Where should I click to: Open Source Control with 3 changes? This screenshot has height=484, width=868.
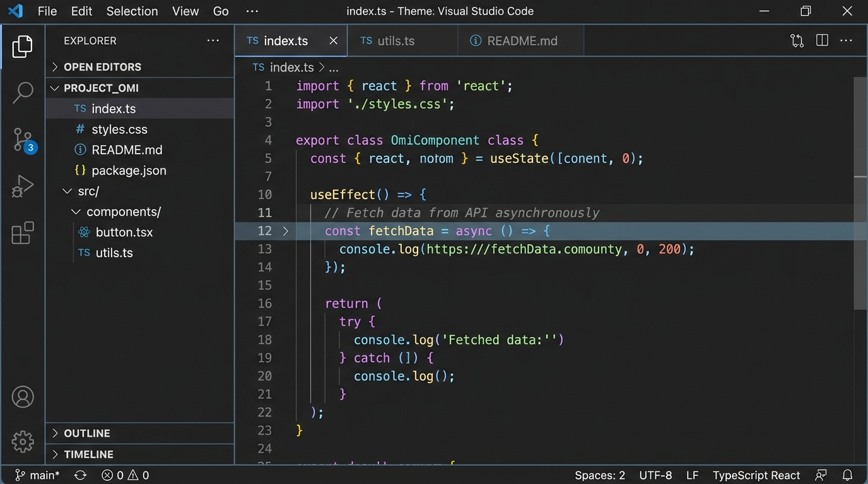(24, 140)
